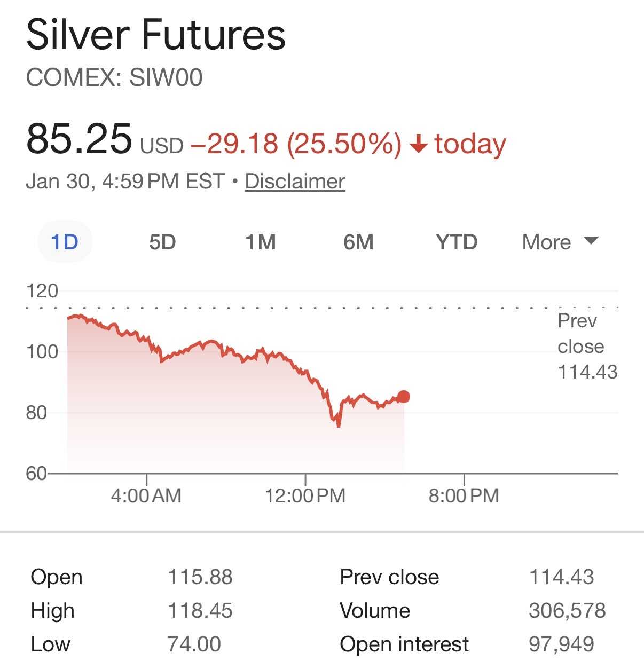This screenshot has height=669, width=644.
Task: Click the Prev close 114.43 chart label
Action: 587,346
